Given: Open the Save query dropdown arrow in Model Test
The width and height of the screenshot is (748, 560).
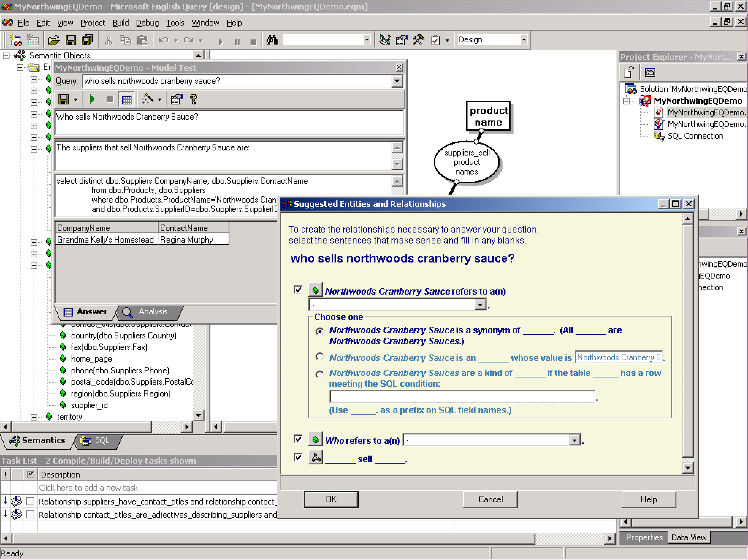Looking at the screenshot, I should point(76,99).
